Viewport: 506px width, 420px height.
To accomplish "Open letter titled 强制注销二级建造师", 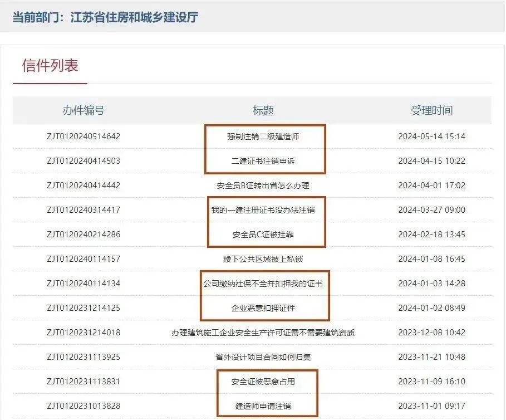I will [x=263, y=136].
